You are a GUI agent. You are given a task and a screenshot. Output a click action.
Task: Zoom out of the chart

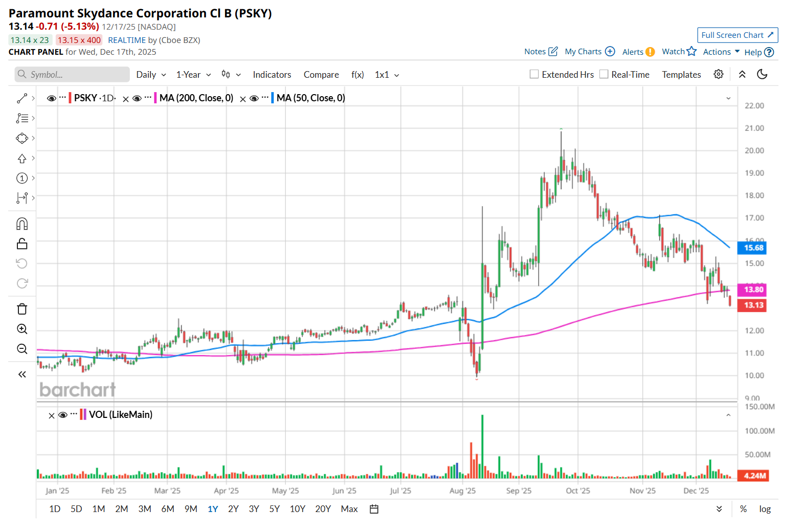point(22,349)
